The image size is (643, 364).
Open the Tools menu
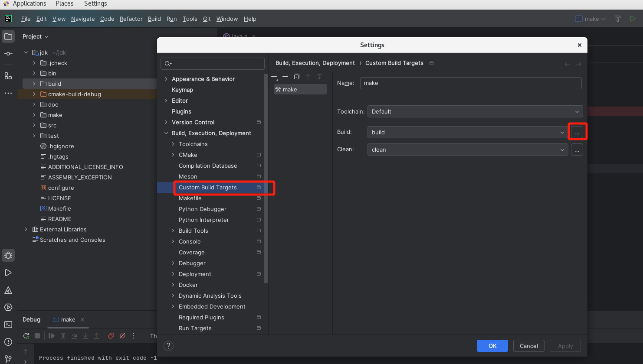coord(190,19)
